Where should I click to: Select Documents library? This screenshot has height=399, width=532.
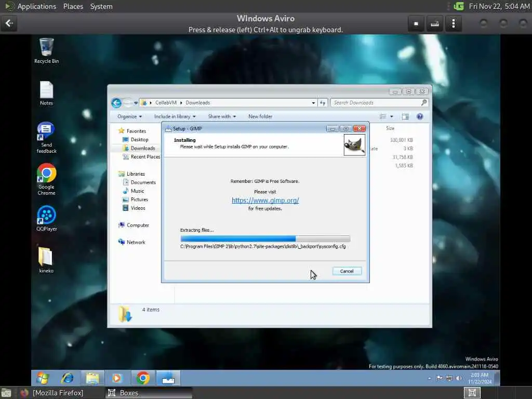(139, 182)
